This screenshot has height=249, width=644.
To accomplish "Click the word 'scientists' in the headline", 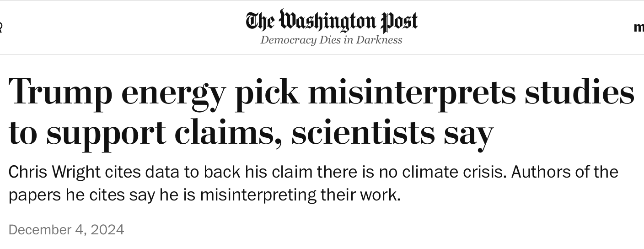I will pos(364,132).
